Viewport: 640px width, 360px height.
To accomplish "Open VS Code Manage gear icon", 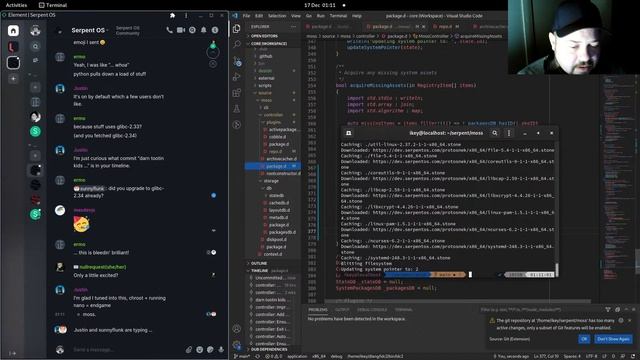I will [x=237, y=344].
